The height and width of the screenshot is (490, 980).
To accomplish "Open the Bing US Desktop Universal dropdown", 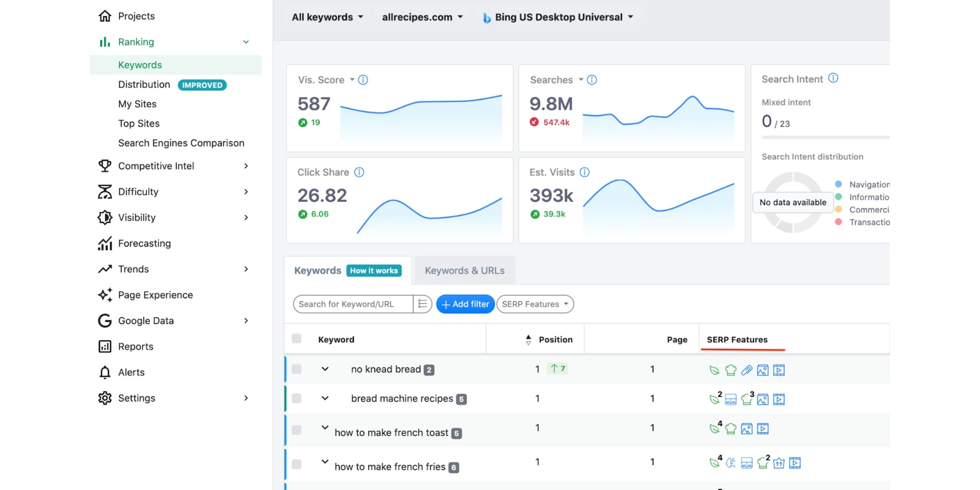I will 558,17.
